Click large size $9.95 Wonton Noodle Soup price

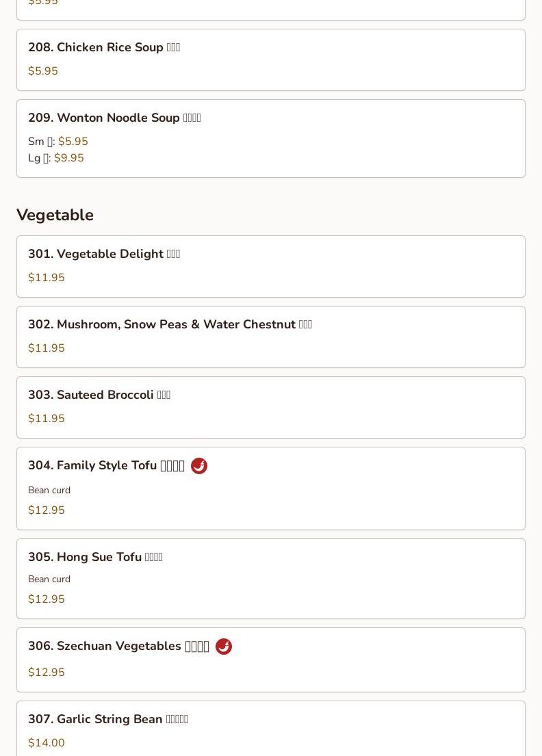coord(68,158)
